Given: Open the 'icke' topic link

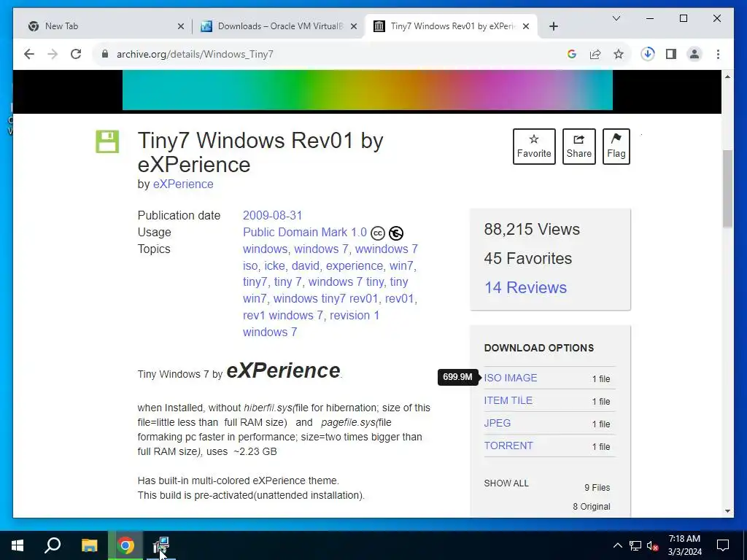Looking at the screenshot, I should pos(275,265).
